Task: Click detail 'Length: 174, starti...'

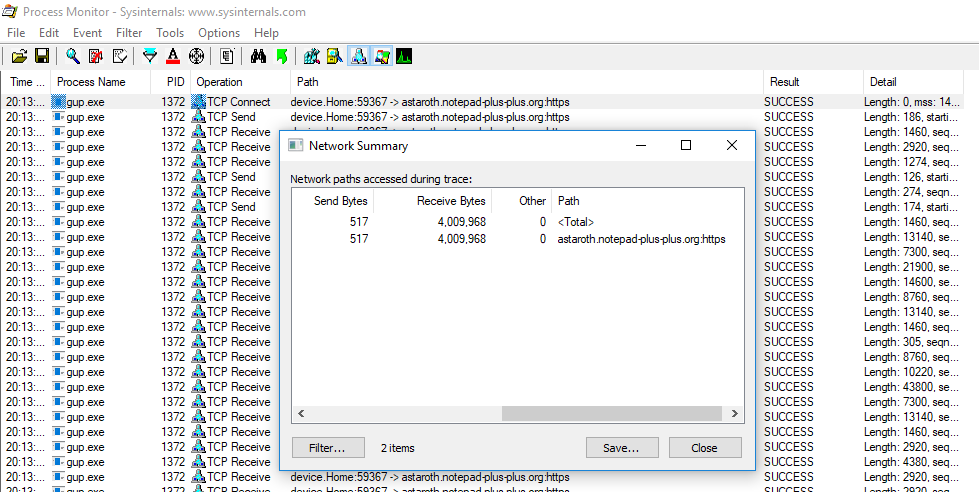Action: 911,207
